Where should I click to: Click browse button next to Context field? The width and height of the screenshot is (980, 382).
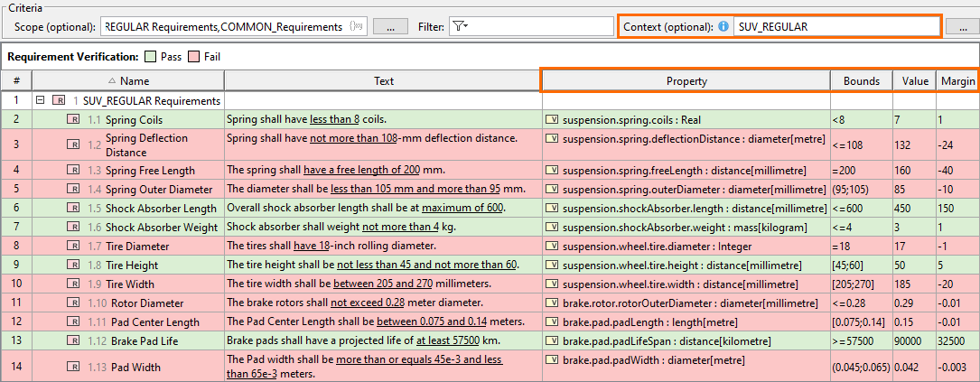coord(958,27)
